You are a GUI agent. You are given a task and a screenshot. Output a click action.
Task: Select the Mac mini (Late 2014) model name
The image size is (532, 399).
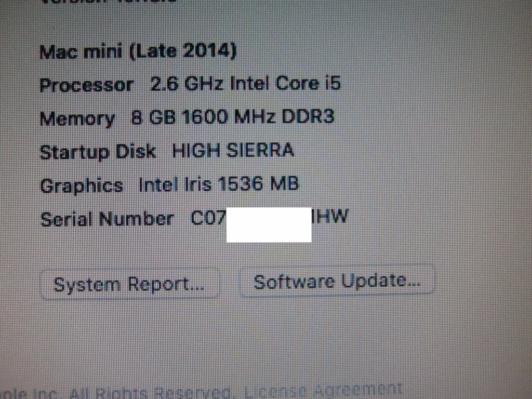point(138,51)
